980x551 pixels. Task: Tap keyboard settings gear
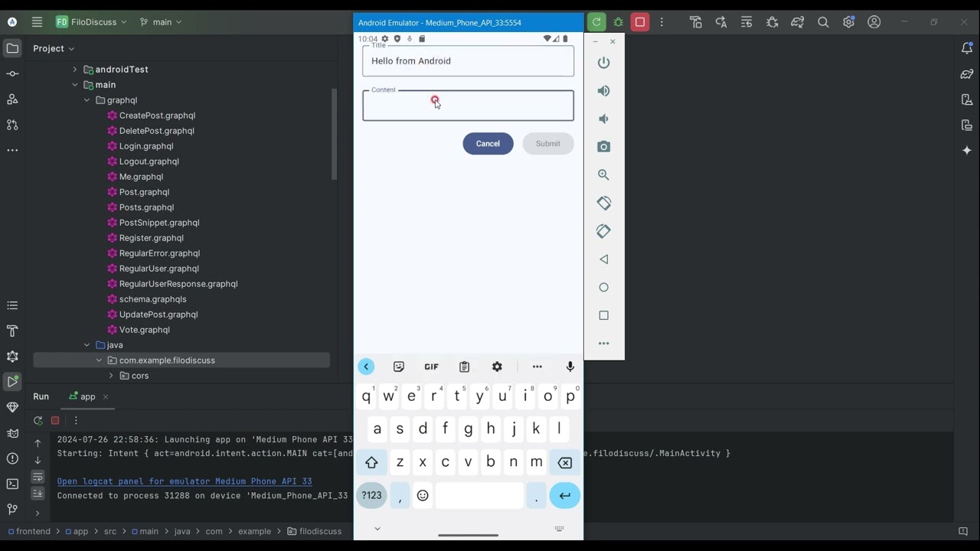497,367
